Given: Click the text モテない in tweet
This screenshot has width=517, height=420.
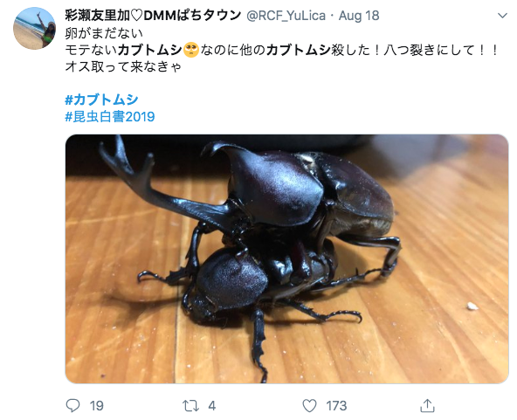Looking at the screenshot, I should click(91, 50).
